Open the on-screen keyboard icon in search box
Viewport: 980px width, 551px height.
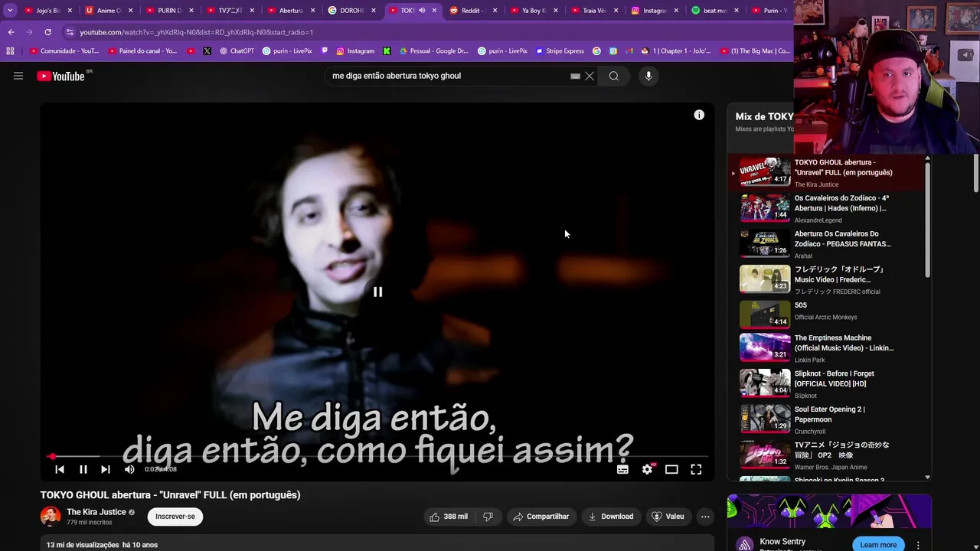pyautogui.click(x=575, y=76)
